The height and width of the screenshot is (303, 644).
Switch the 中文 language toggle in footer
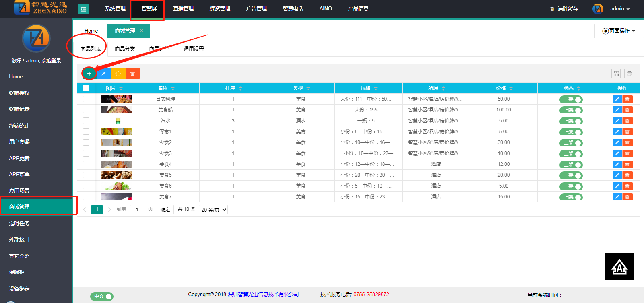click(x=102, y=297)
